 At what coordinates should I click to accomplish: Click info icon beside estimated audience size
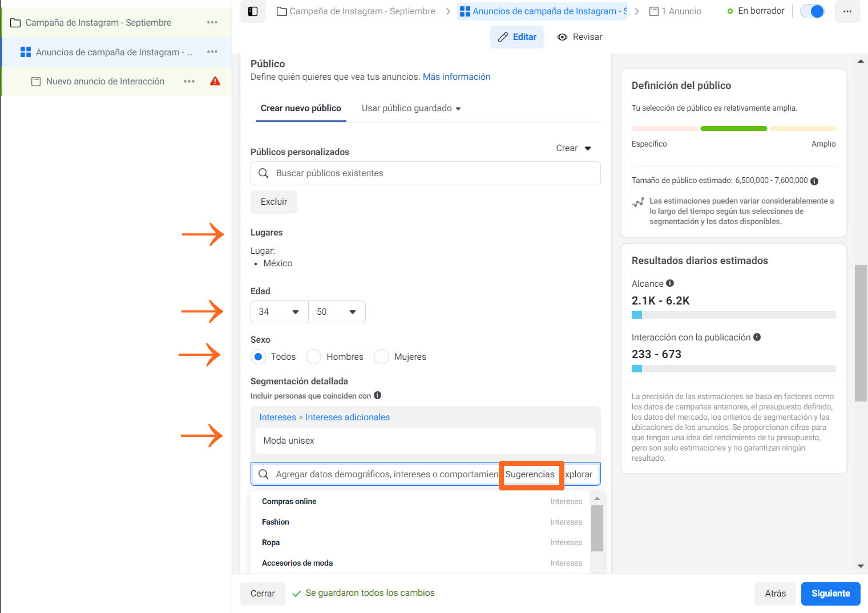(814, 181)
